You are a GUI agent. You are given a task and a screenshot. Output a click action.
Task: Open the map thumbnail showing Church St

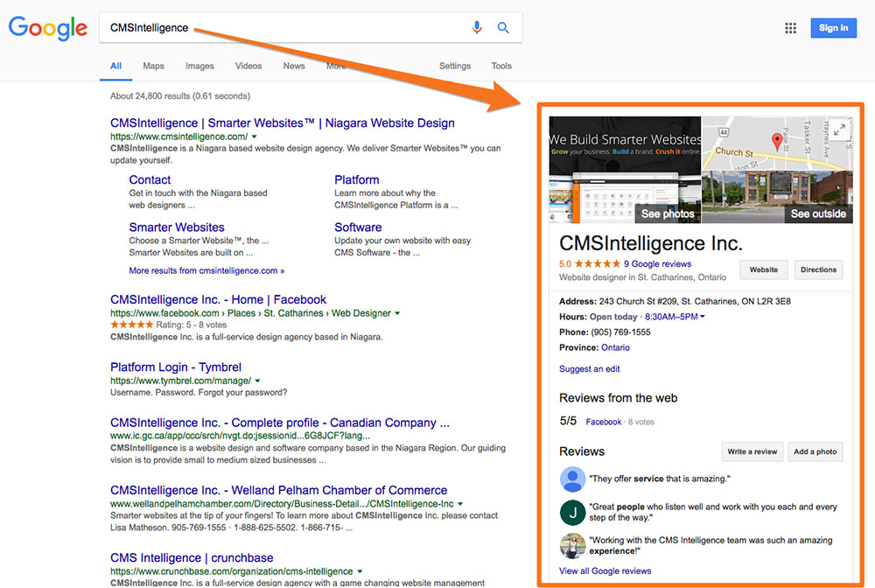[x=777, y=143]
